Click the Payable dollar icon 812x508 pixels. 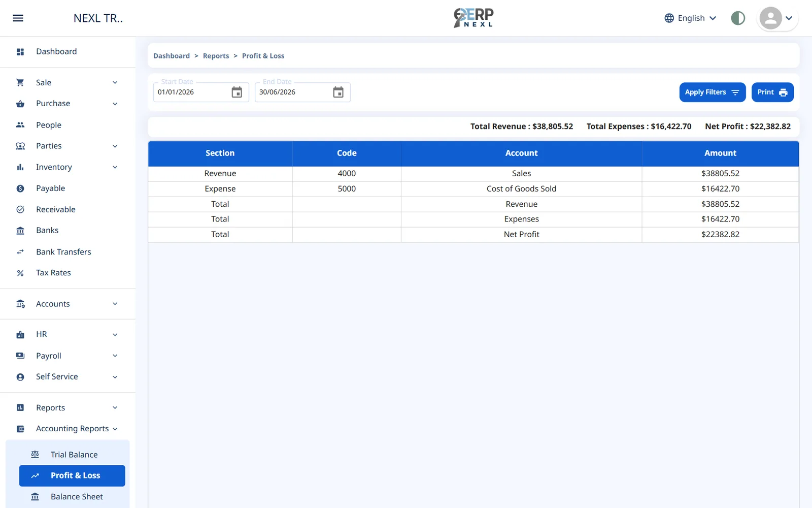coord(20,188)
